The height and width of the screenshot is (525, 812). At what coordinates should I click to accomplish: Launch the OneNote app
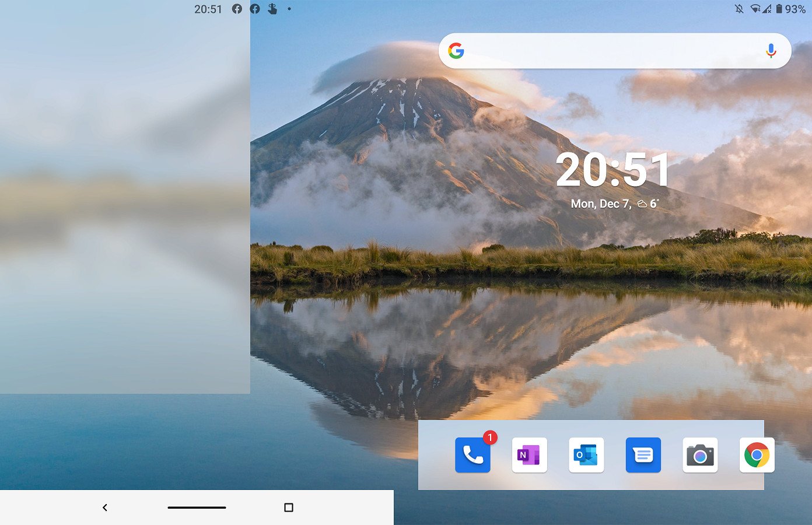(529, 455)
